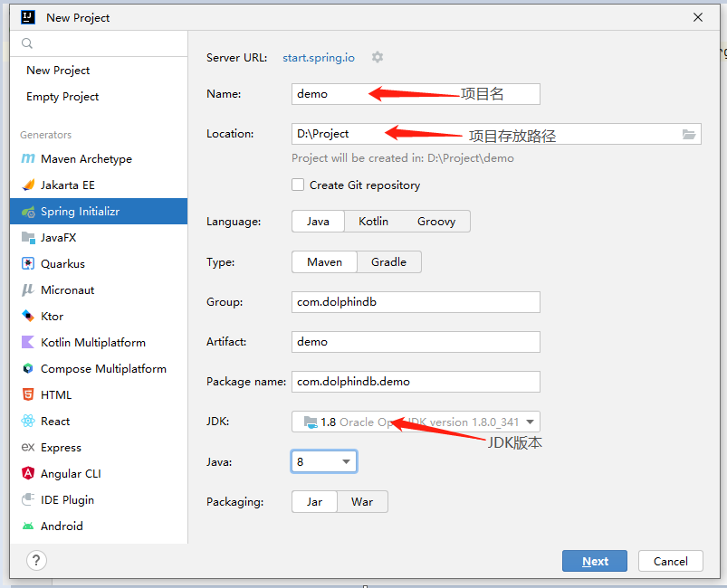727x588 pixels.
Task: Open Server URL settings gear
Action: 378,57
